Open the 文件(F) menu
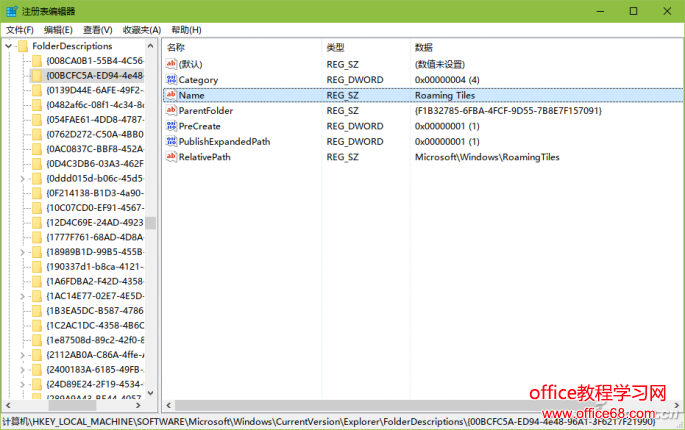Viewport: 685px width, 430px height. 20,30
